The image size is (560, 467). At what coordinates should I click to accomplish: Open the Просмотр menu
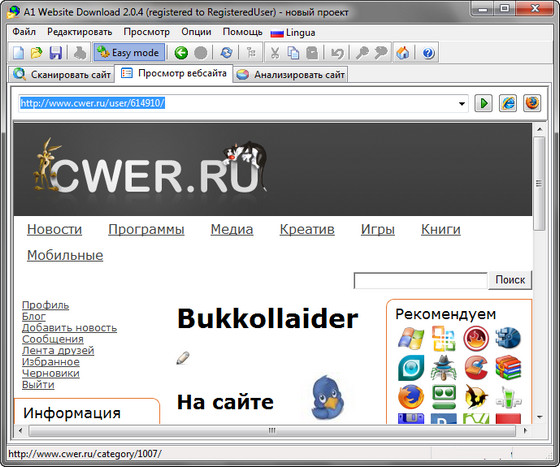[146, 32]
